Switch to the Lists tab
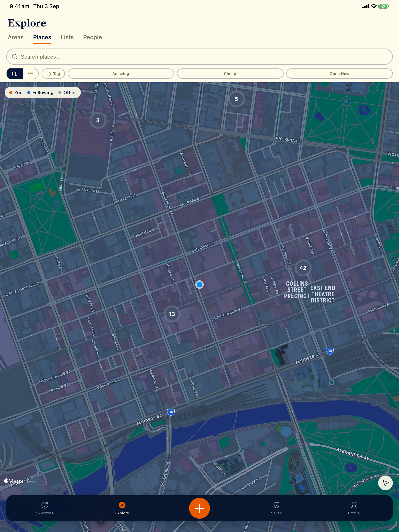 point(67,37)
